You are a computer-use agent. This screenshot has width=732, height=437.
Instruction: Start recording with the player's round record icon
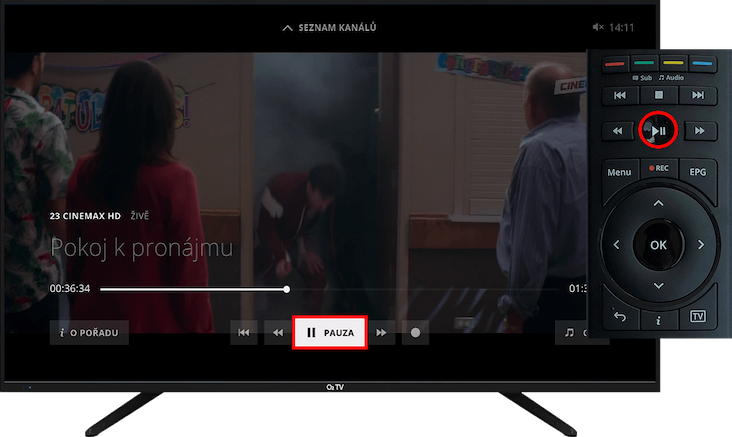coord(415,333)
